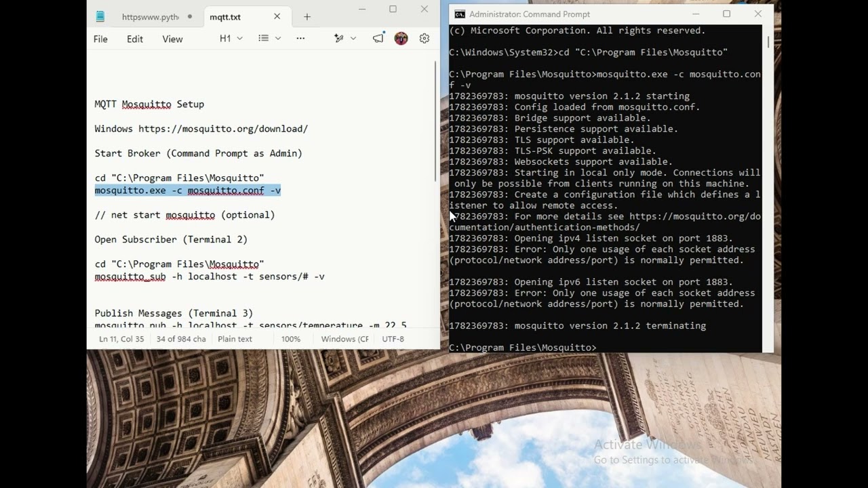Click the character count "34 of 984 cha"

pos(181,339)
